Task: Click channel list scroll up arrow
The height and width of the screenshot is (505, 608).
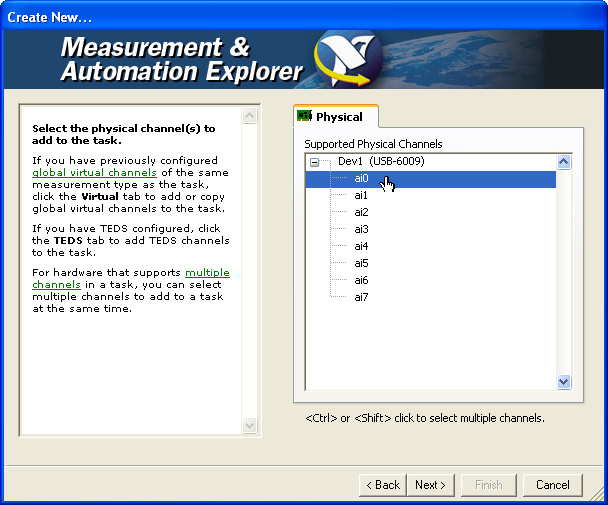Action: (563, 162)
